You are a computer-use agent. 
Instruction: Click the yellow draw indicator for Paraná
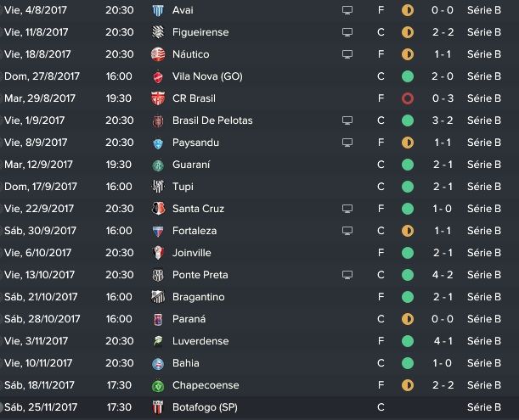pos(408,319)
